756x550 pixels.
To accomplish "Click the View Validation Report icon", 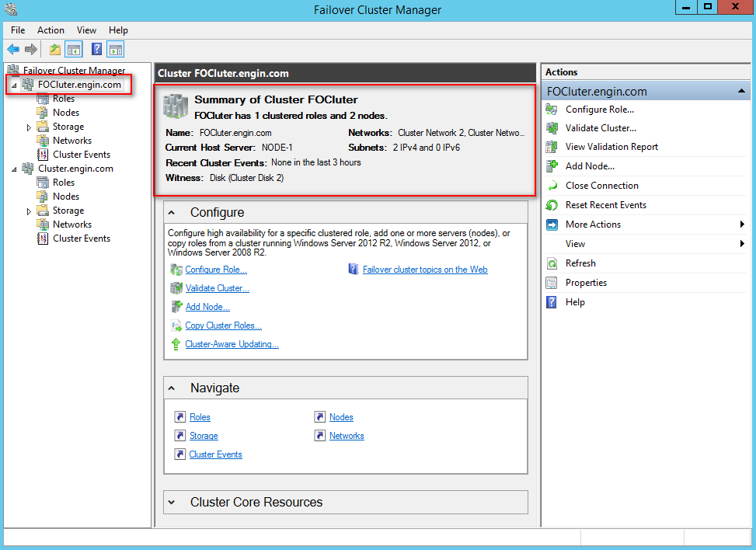I will [552, 147].
